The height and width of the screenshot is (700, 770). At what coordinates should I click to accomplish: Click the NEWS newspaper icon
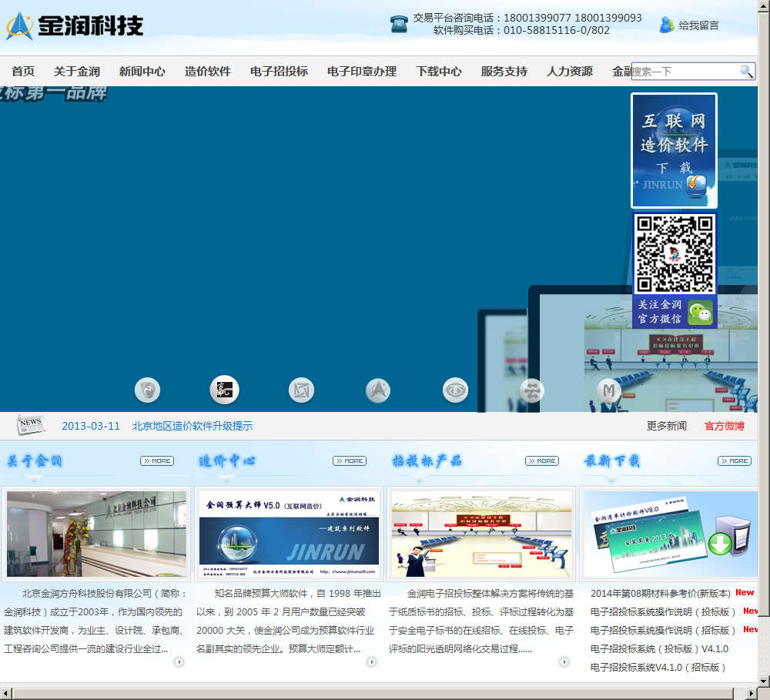pos(31,425)
